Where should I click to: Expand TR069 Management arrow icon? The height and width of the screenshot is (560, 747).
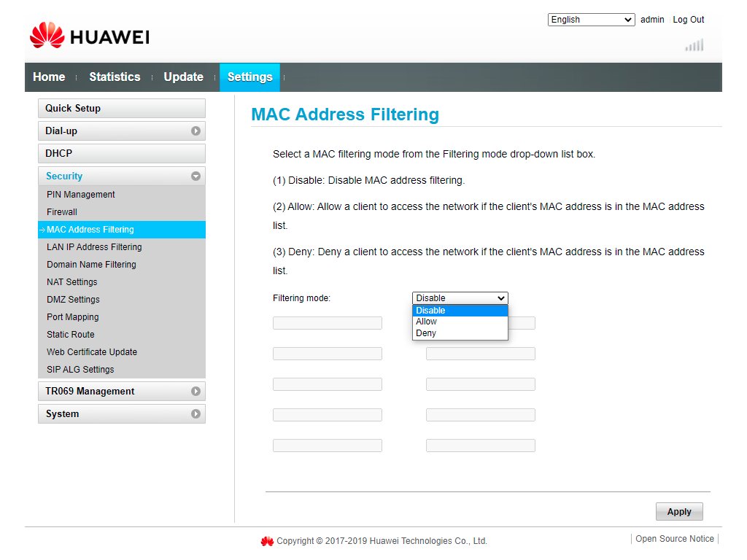(x=196, y=392)
